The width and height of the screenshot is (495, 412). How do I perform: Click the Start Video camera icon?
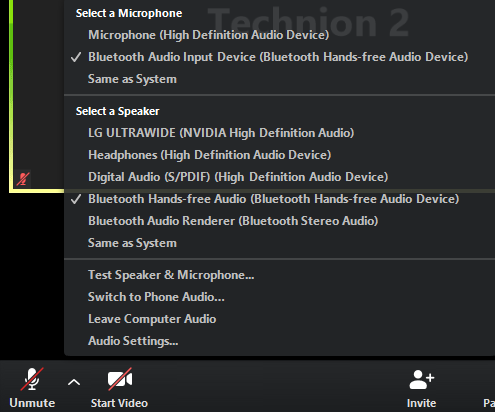point(120,379)
